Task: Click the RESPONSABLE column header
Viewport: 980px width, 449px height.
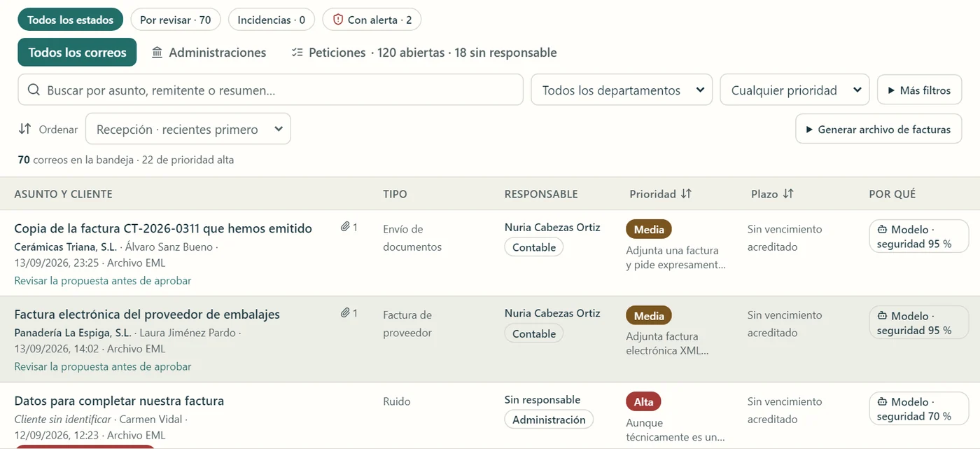Action: [x=541, y=194]
